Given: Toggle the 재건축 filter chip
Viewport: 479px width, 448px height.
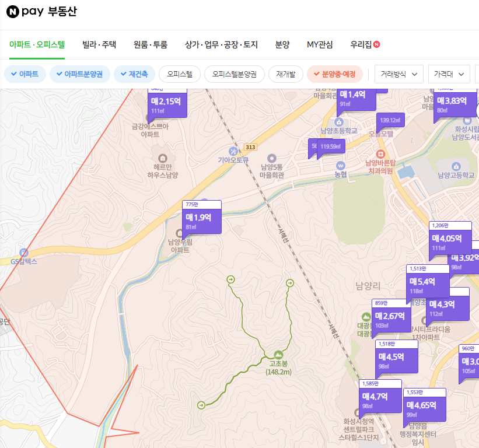Looking at the screenshot, I should (134, 74).
